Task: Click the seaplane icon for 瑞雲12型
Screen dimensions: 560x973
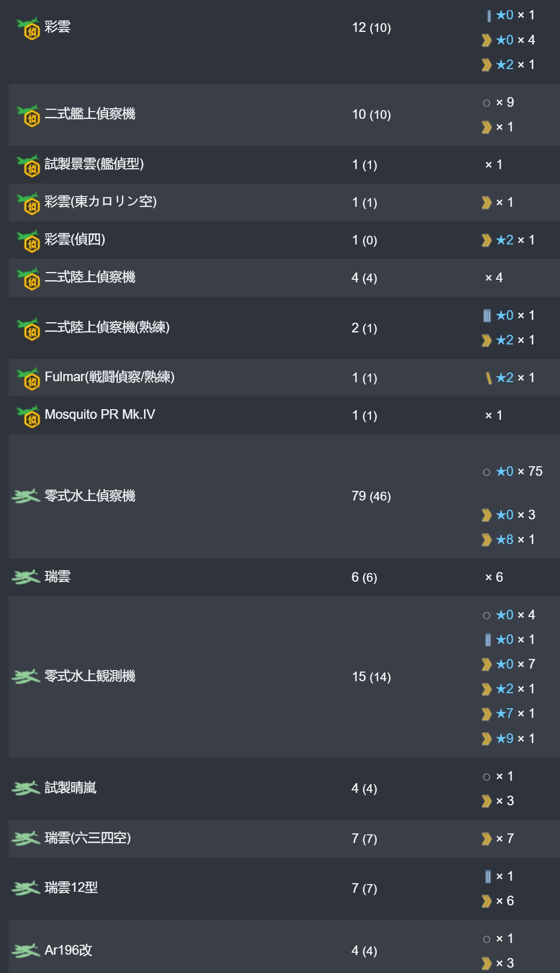Action: (26, 888)
